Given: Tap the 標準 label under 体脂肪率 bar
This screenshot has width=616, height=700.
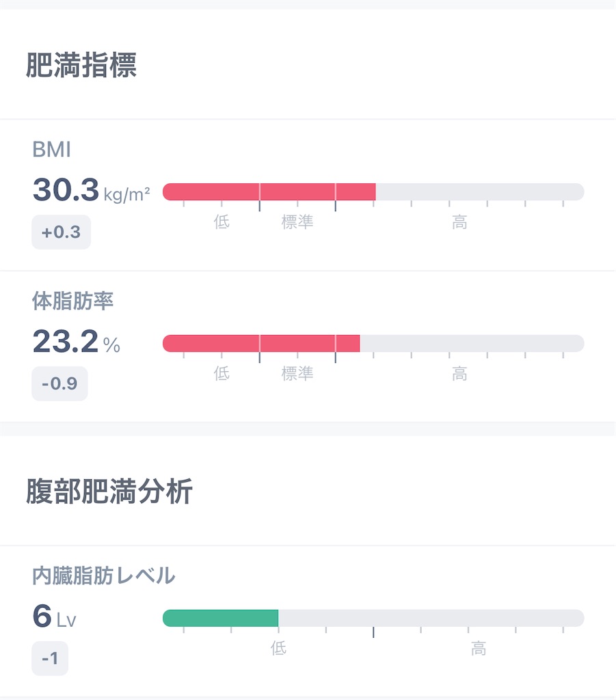Looking at the screenshot, I should pyautogui.click(x=297, y=373).
